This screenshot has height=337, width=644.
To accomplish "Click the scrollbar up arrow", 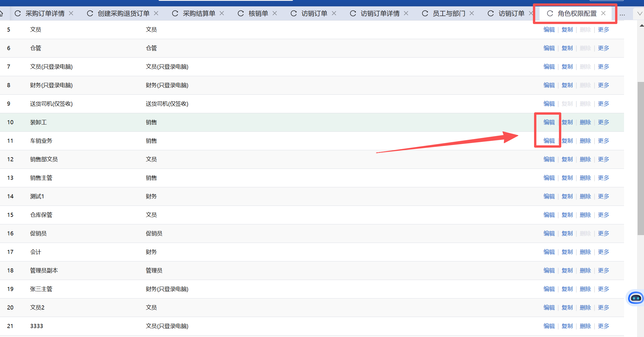I will pos(641,25).
